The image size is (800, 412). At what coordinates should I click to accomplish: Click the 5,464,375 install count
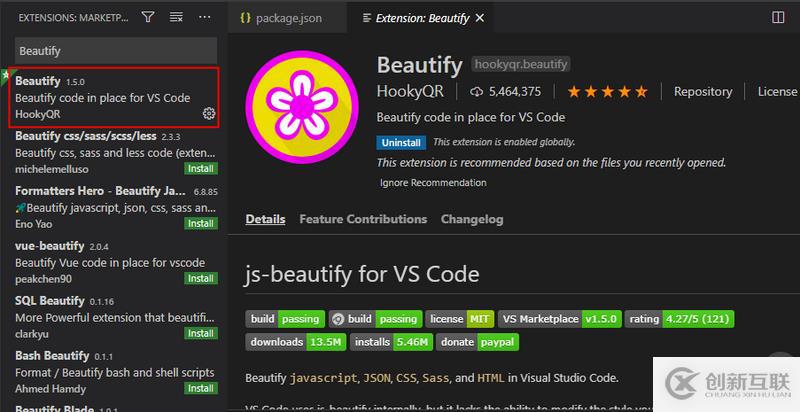(x=515, y=92)
